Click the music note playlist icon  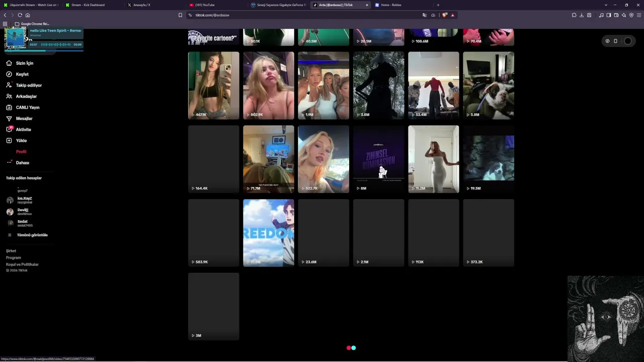click(601, 15)
